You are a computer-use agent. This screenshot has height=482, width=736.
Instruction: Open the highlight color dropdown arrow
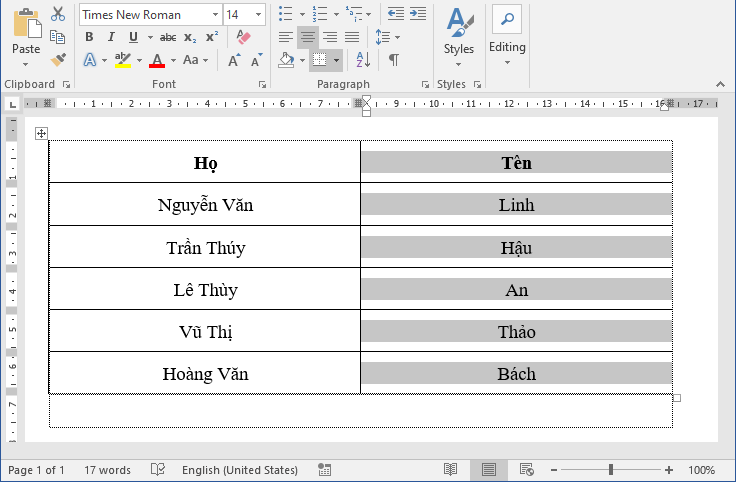pos(139,60)
